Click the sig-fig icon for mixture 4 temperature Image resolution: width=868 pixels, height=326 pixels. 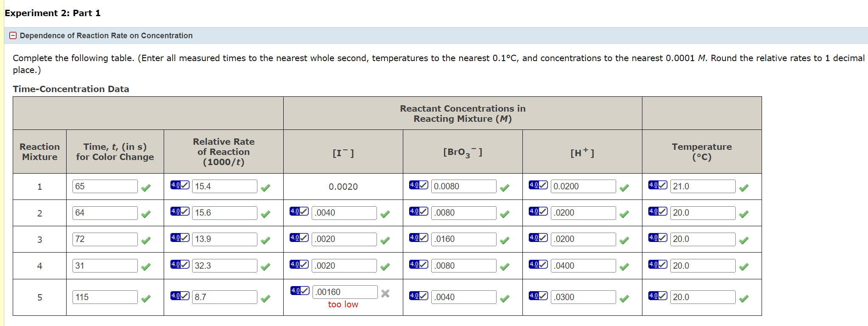658,264
